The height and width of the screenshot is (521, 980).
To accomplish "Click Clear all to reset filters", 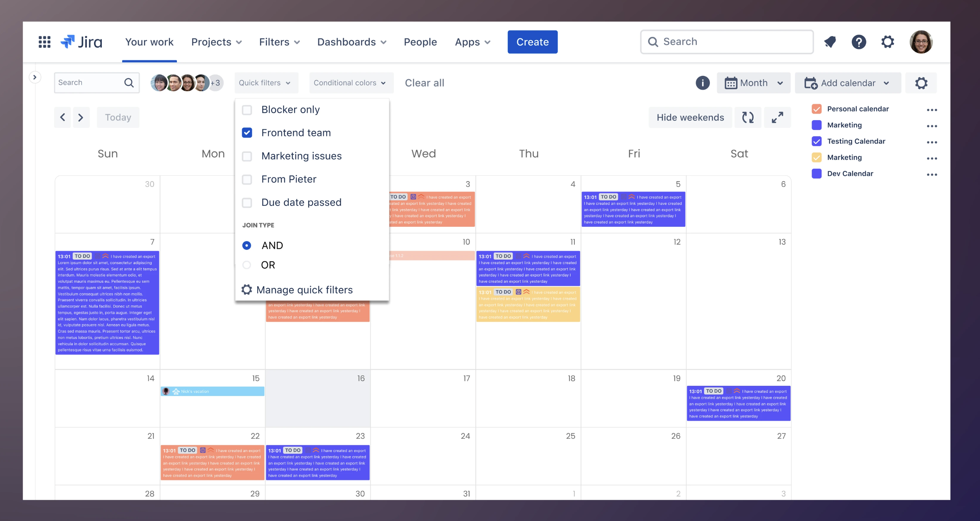I will point(424,83).
